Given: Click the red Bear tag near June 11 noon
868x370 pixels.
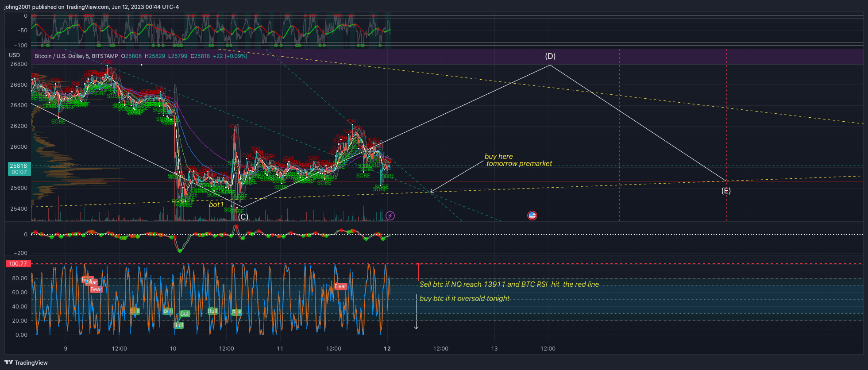Looking at the screenshot, I should point(341,286).
